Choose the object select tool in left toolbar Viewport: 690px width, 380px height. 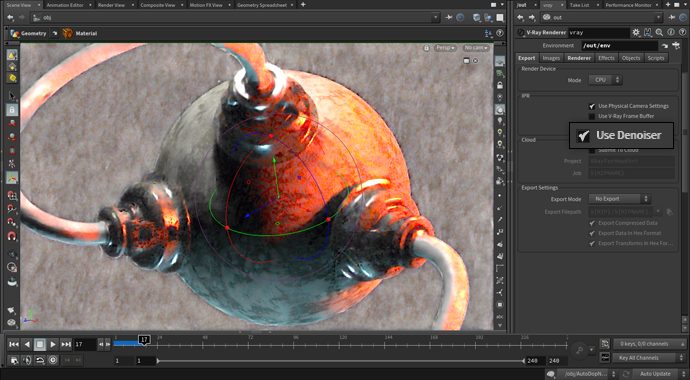[x=12, y=55]
